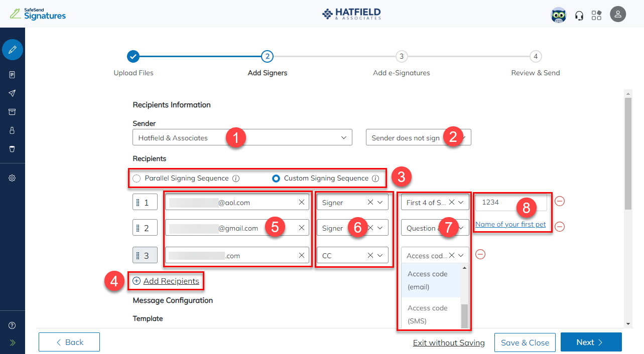The width and height of the screenshot is (644, 354).
Task: Go to the Review & Send step
Action: (x=535, y=57)
